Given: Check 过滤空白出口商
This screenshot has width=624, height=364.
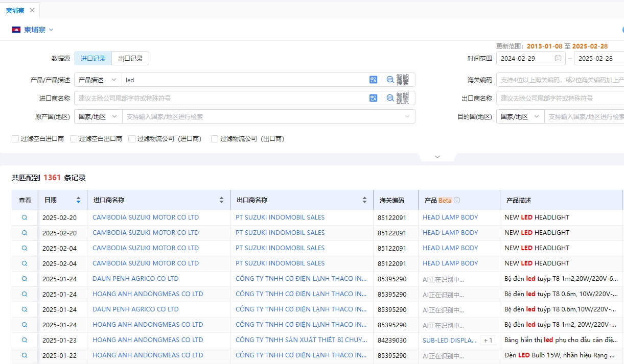Looking at the screenshot, I should click(74, 138).
